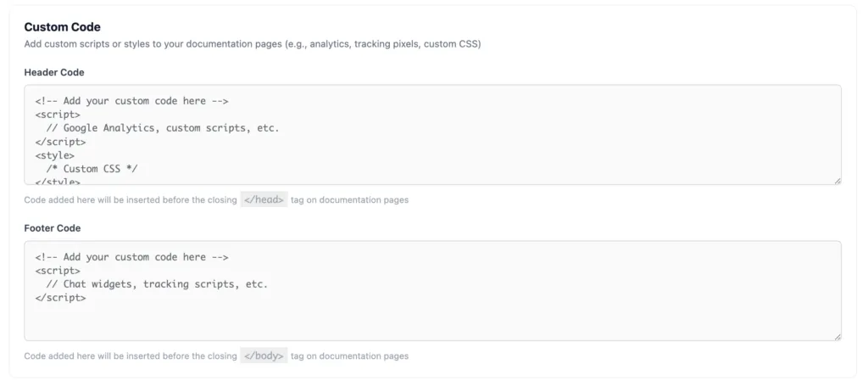Click the </head> code tag badge
The height and width of the screenshot is (392, 868).
pos(264,200)
